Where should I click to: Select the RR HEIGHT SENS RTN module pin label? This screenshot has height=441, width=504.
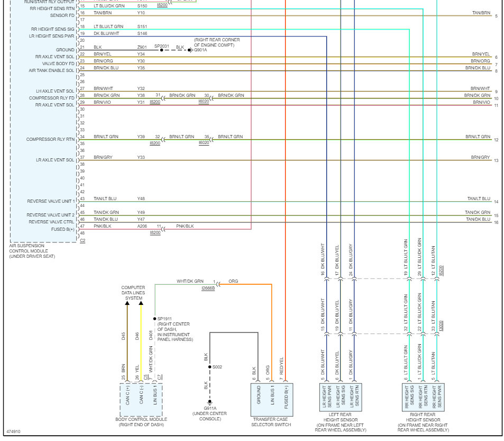tap(52, 8)
